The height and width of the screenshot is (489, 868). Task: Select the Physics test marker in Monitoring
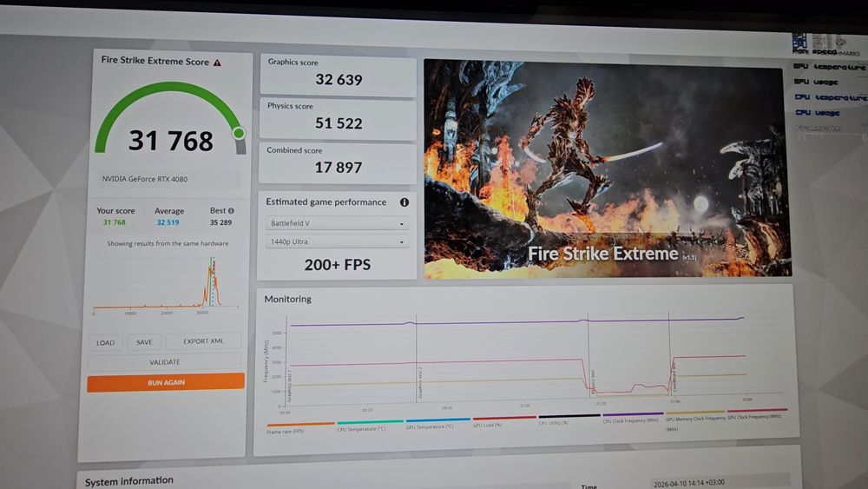pos(593,381)
